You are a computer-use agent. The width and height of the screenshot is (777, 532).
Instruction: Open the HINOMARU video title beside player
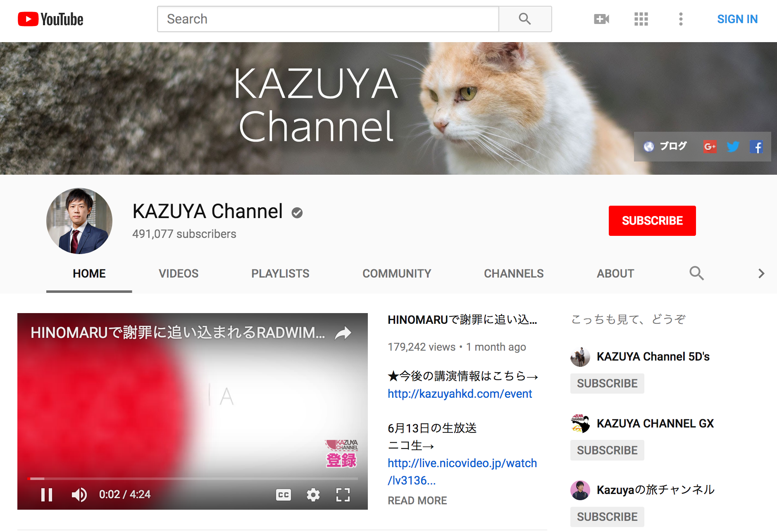point(462,320)
